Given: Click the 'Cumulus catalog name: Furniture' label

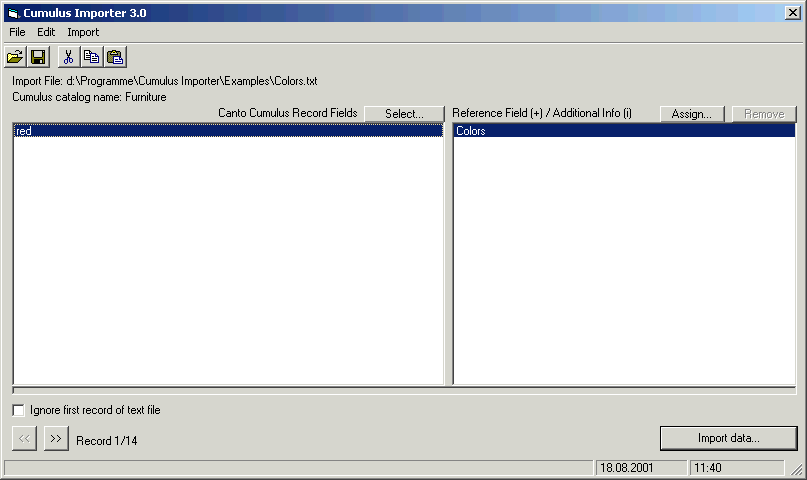Looking at the screenshot, I should pyautogui.click(x=89, y=97).
